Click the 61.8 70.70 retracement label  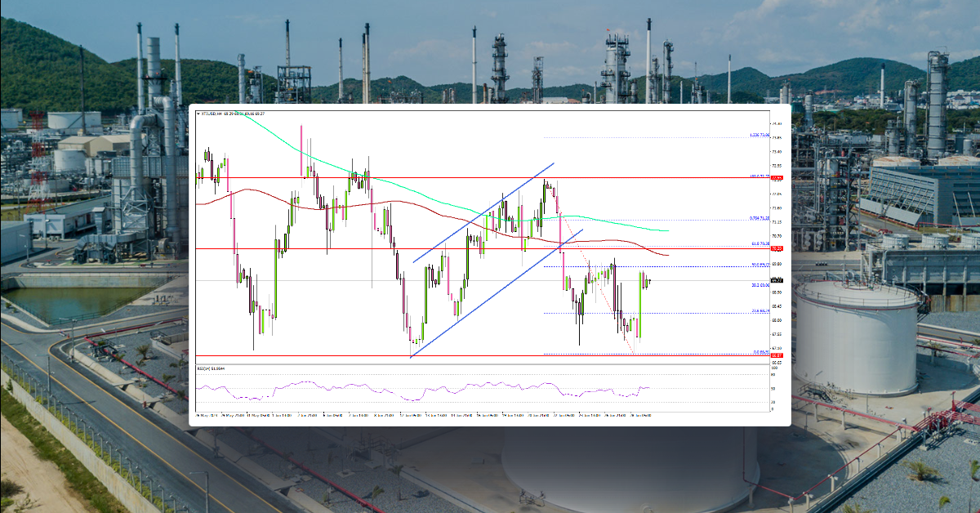(759, 242)
